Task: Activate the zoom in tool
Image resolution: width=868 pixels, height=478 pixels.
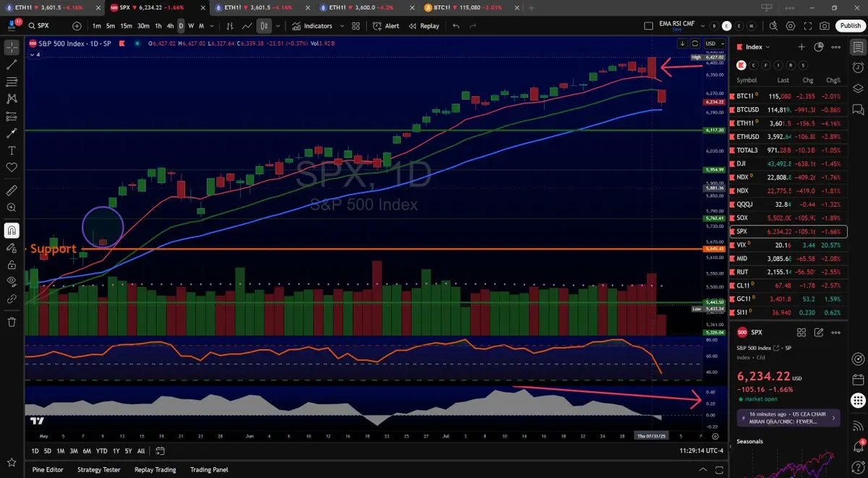Action: click(12, 208)
